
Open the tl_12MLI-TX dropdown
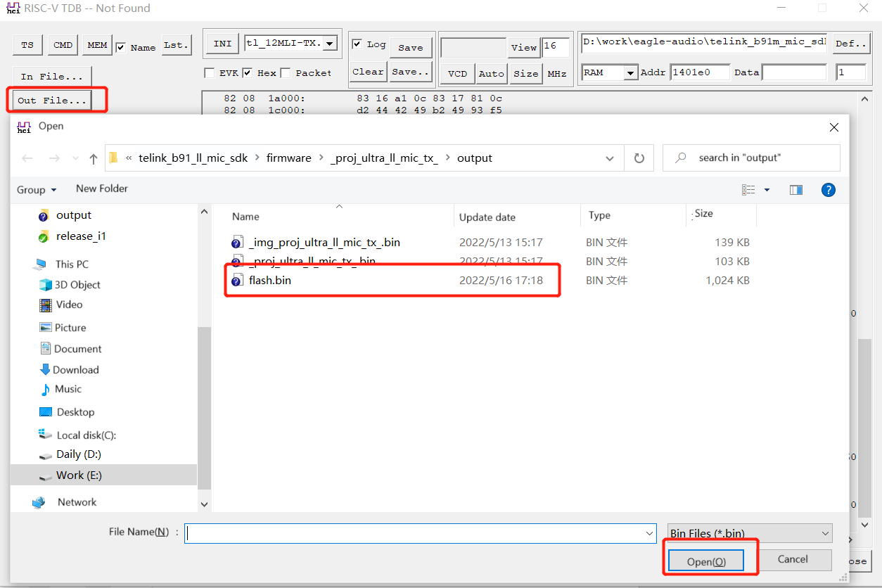[328, 43]
